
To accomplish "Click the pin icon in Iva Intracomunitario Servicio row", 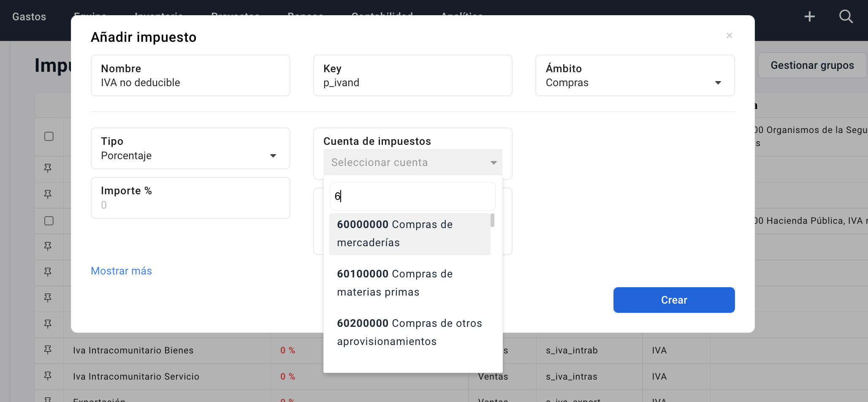I will point(48,376).
